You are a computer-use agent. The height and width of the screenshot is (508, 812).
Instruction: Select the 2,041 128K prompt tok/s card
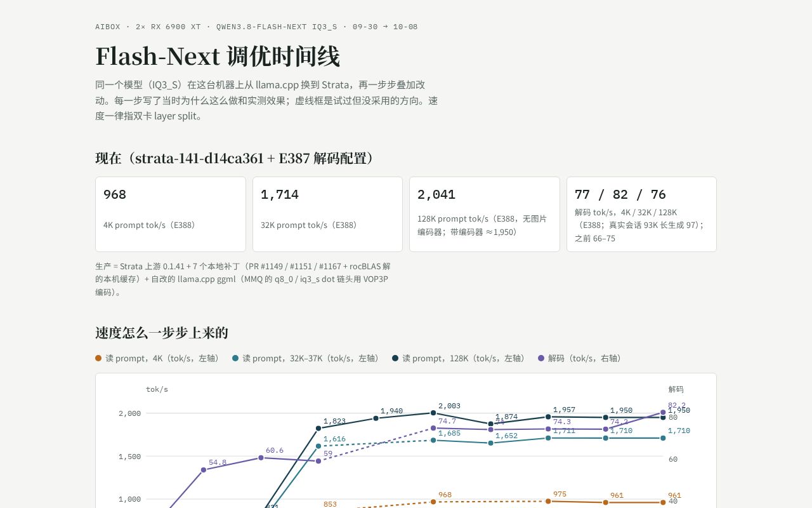[485, 214]
